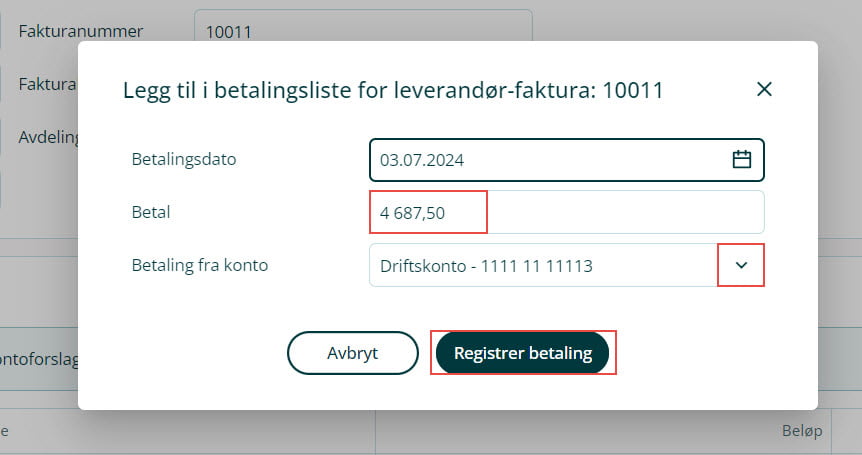This screenshot has width=862, height=455.
Task: Click the Betaling fra konto label
Action: 200,266
